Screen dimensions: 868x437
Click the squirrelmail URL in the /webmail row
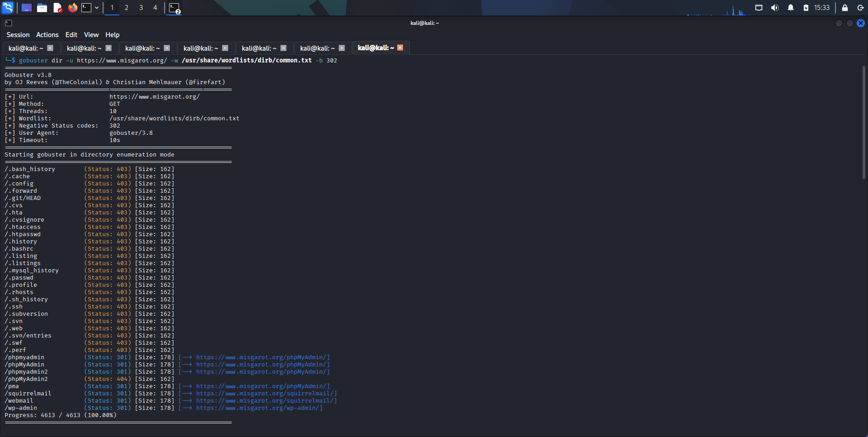[266, 401]
